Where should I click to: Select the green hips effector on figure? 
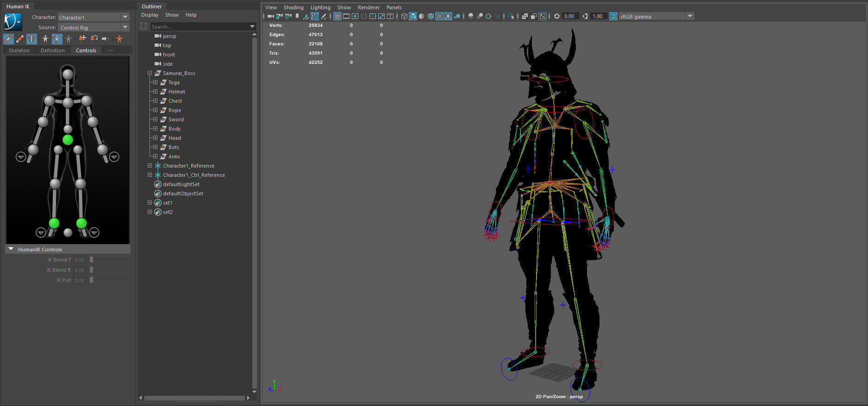pyautogui.click(x=68, y=139)
